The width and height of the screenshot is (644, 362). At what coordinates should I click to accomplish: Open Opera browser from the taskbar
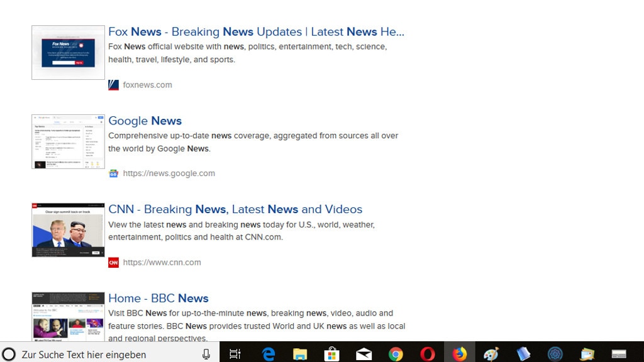(x=427, y=353)
